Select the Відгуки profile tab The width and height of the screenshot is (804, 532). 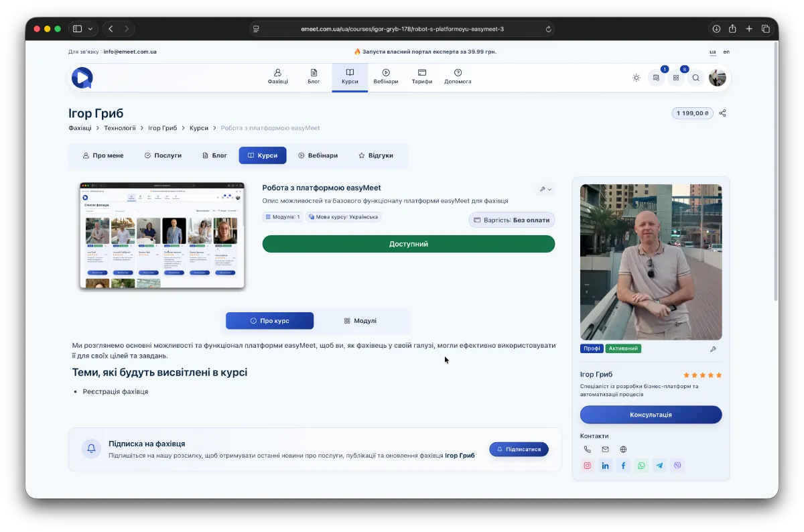(x=375, y=155)
